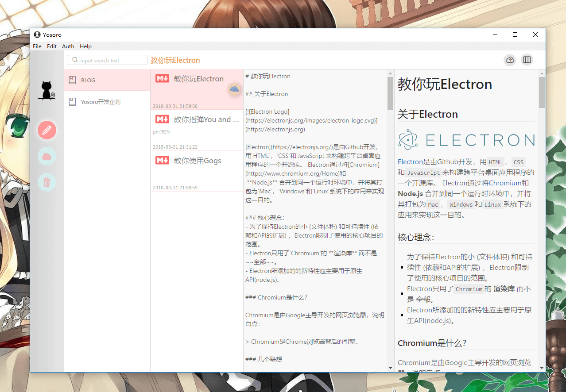Click the Markdown icon of 教你玩Electron note
Viewport: 566px width, 392px height.
[162, 78]
